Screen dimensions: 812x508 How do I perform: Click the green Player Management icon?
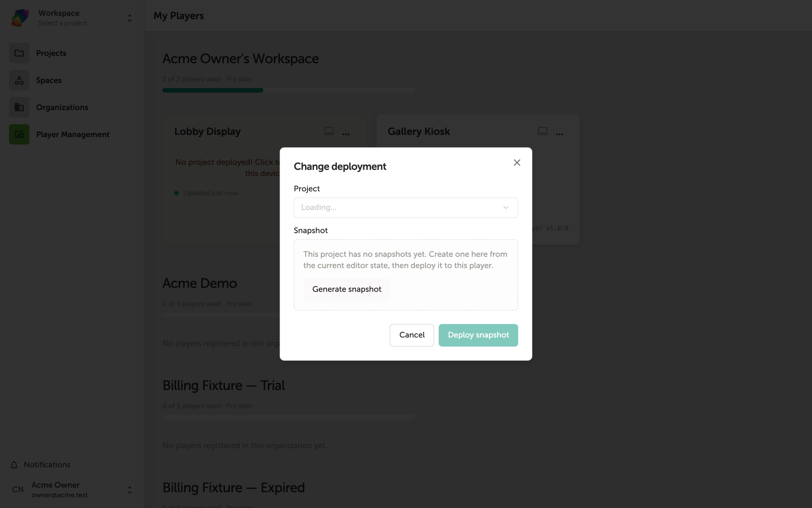19,134
